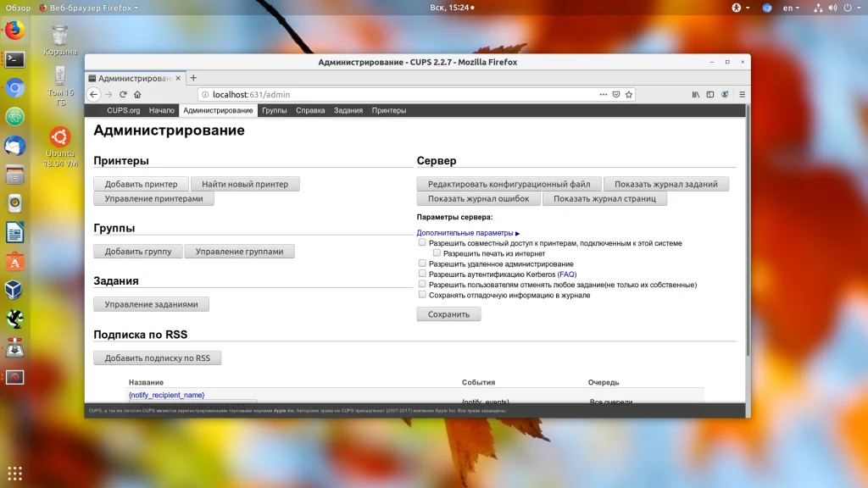Screen dimensions: 868x488
Task: Open Управление принтерами
Action: click(x=154, y=198)
